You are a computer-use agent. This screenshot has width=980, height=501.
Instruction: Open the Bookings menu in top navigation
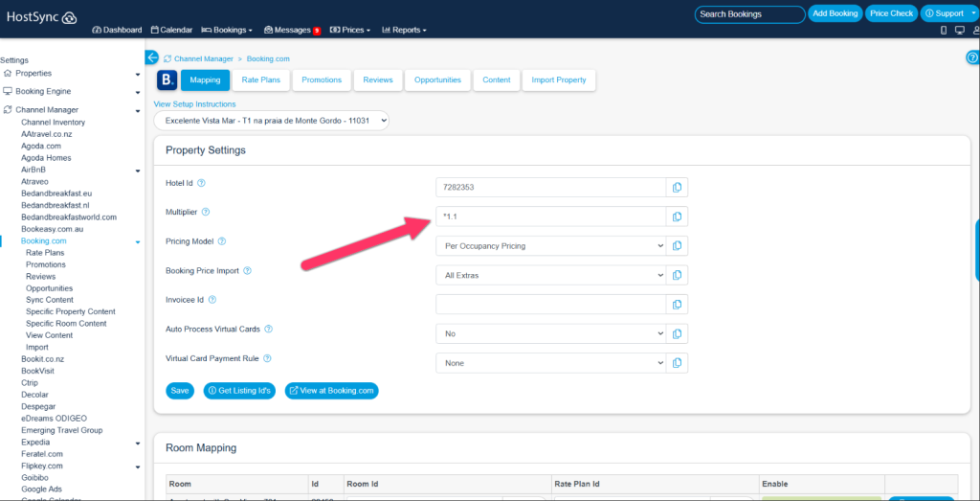[227, 30]
